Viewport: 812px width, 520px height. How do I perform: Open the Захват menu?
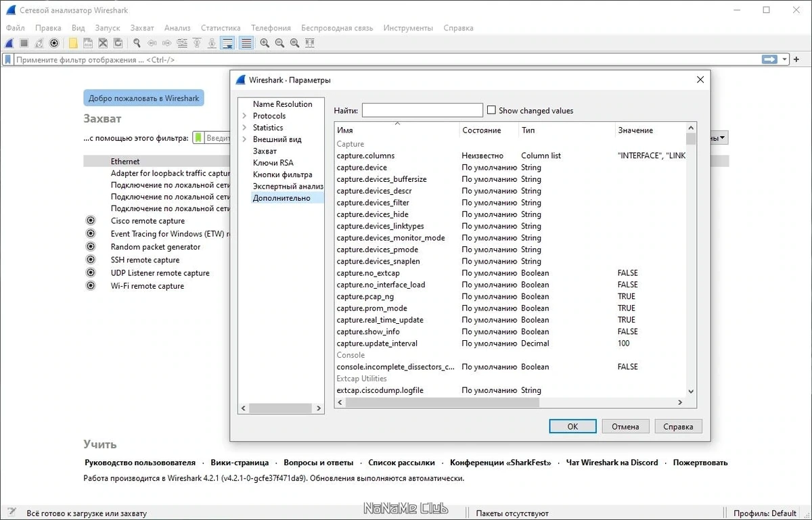coord(142,28)
